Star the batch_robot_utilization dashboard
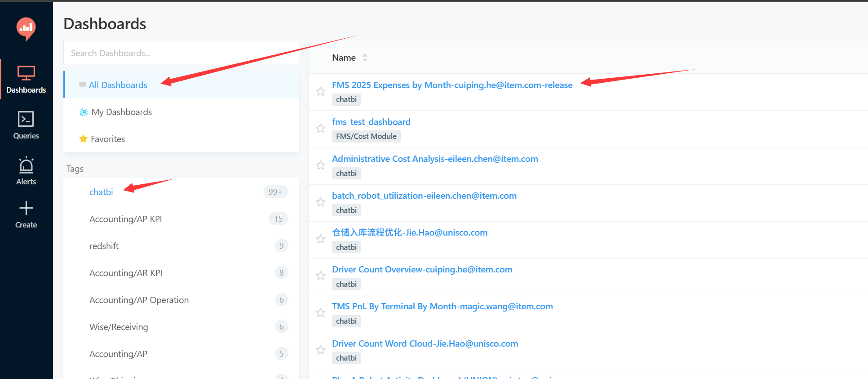This screenshot has height=379, width=868. [x=320, y=202]
